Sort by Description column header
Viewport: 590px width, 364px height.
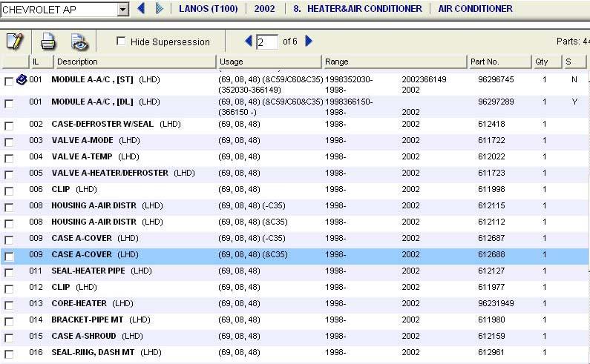click(135, 62)
